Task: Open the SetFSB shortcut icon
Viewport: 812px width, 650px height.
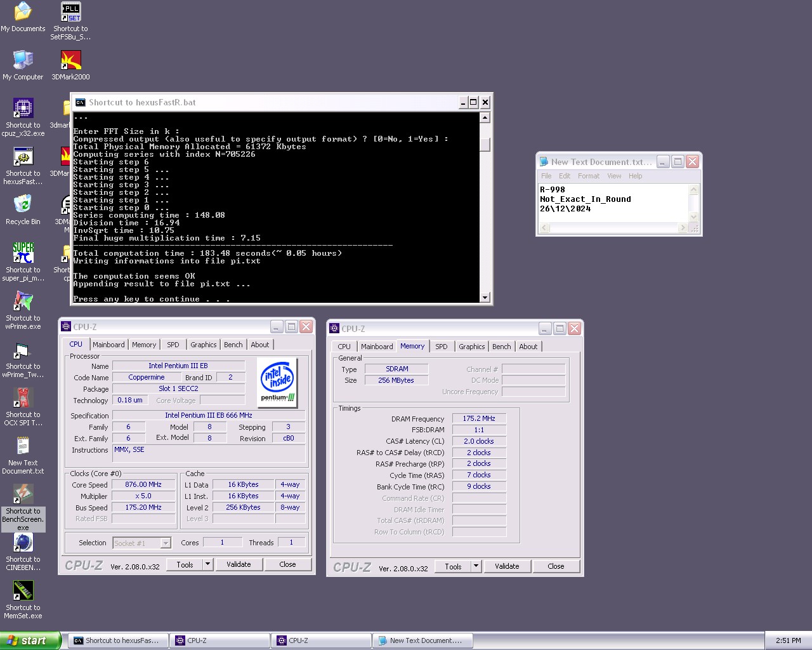Action: (70, 11)
